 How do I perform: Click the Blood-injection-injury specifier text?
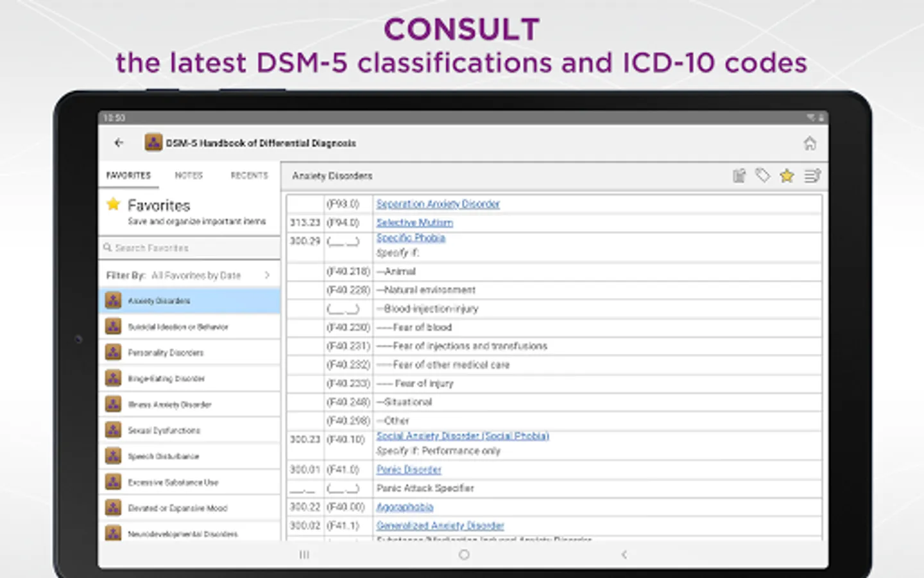tap(427, 309)
